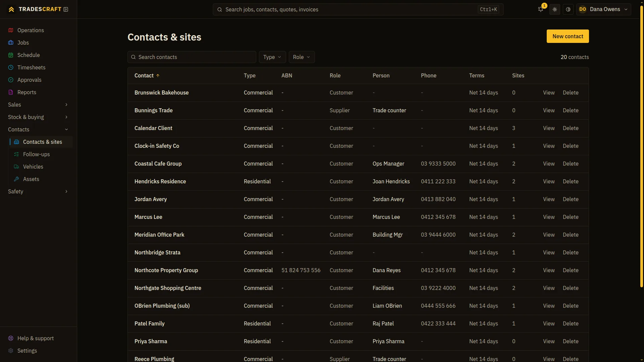Expand the Sales section
644x362 pixels.
tap(38, 105)
